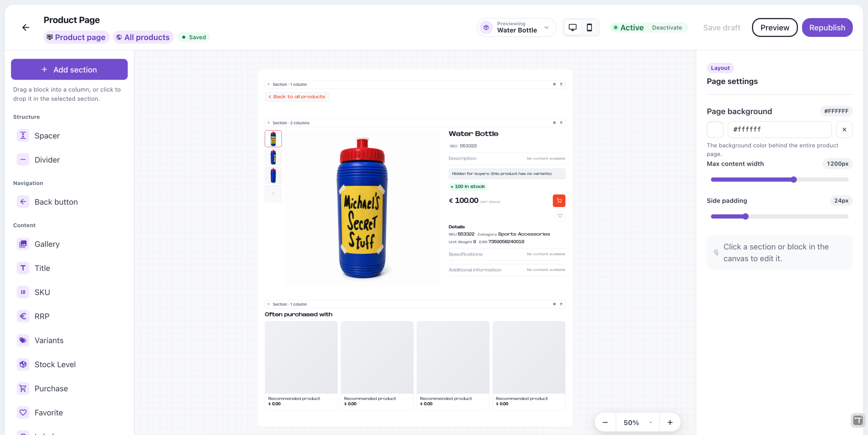Screen dimensions: 868x435
Task: Click the Often purchased with heading
Action: coord(298,314)
